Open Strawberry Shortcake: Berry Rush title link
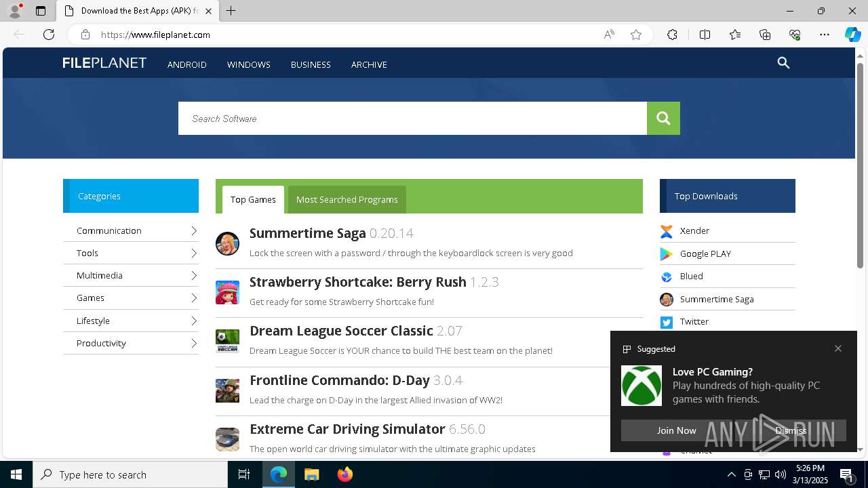Viewport: 868px width, 488px height. [x=374, y=282]
